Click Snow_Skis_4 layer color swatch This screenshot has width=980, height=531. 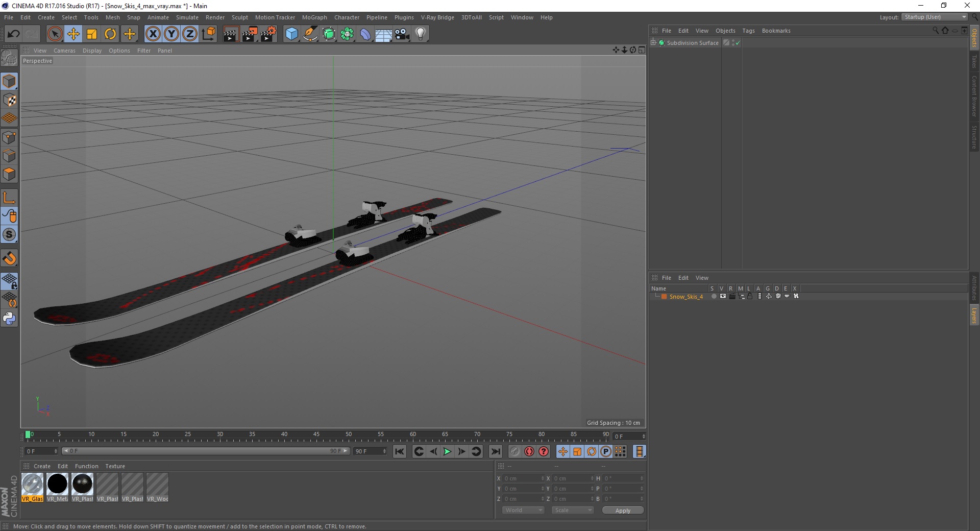(x=664, y=296)
